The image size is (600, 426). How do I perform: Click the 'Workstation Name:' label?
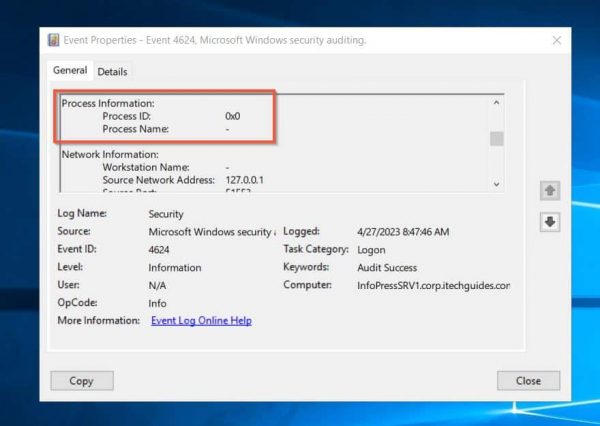click(146, 167)
